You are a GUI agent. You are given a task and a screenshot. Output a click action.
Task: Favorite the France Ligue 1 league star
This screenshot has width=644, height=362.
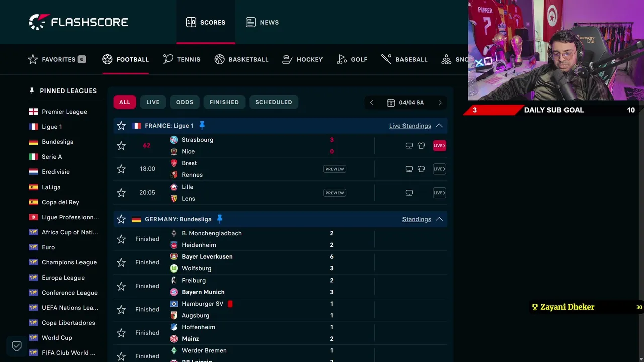point(121,126)
